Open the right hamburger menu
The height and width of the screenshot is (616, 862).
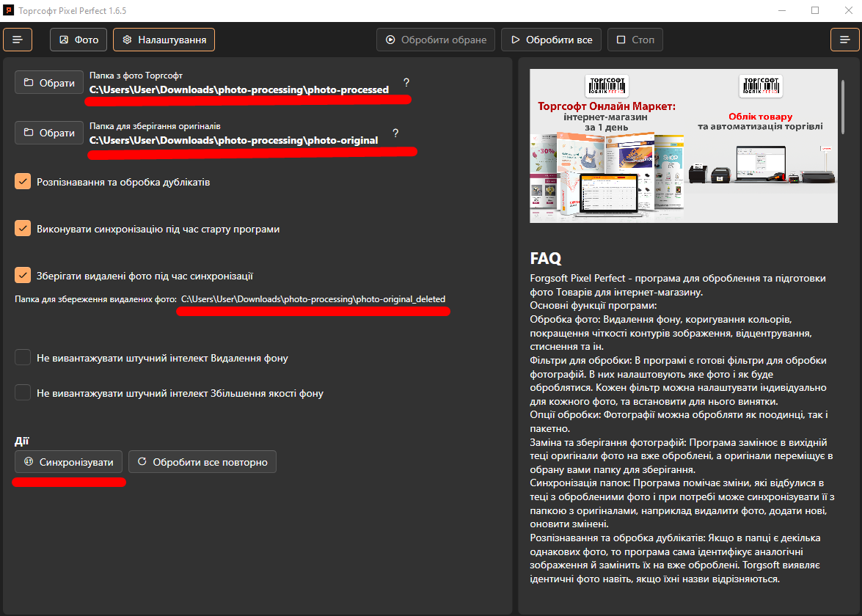coord(844,40)
